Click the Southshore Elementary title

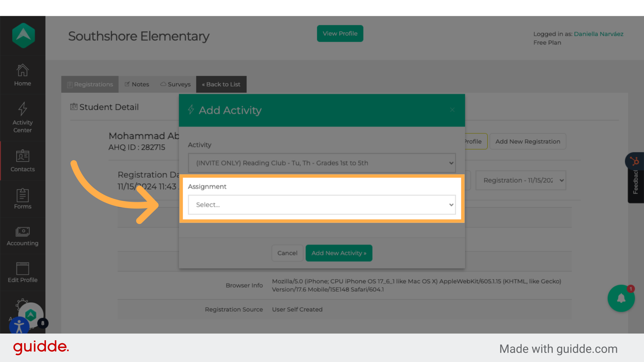[139, 36]
